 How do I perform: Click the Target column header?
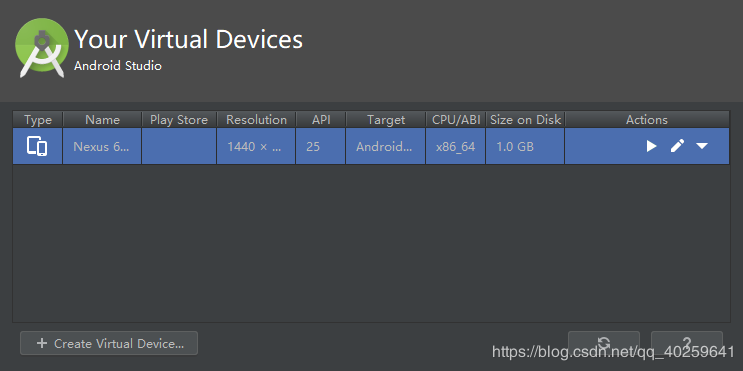pos(386,119)
